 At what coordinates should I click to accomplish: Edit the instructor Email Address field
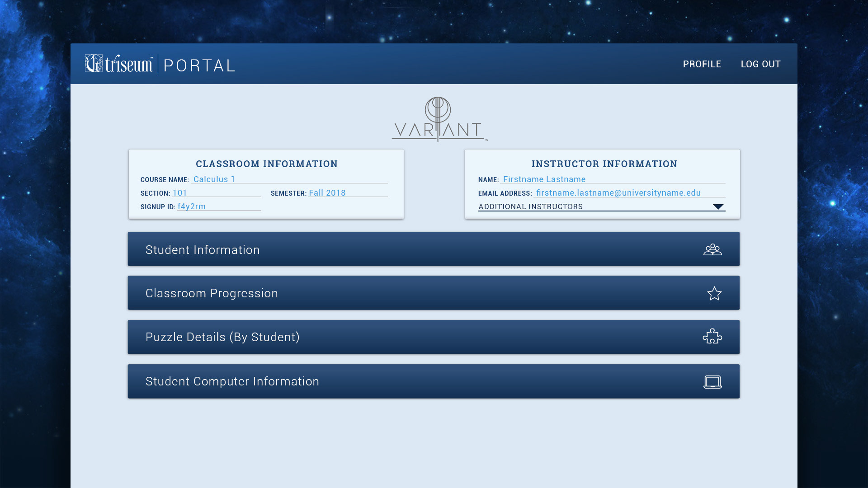coord(629,192)
